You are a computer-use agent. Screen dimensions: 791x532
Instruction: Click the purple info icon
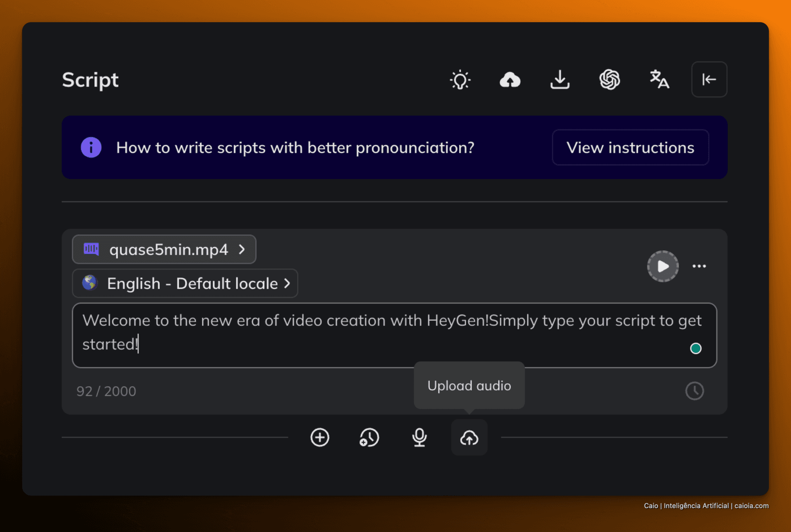(91, 147)
